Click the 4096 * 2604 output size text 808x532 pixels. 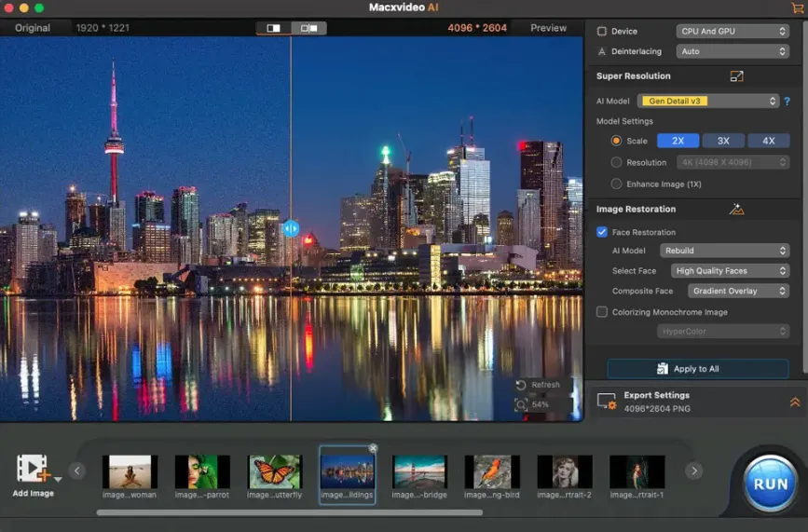(x=477, y=28)
